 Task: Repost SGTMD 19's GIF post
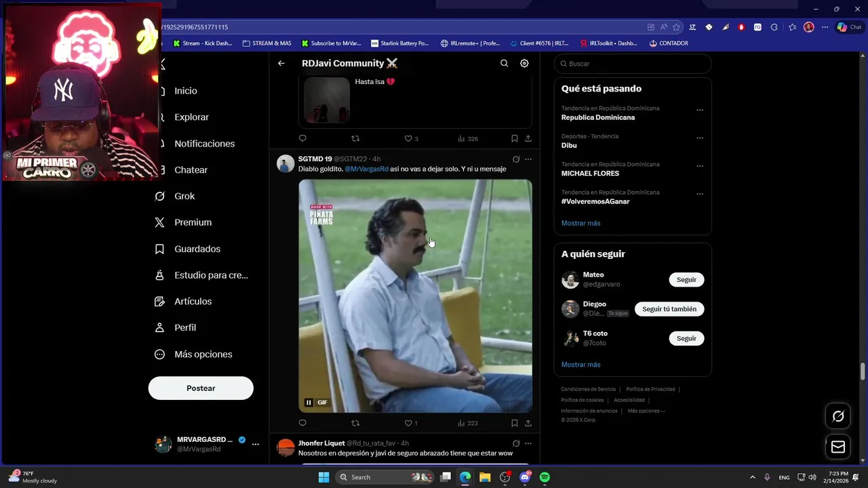355,423
